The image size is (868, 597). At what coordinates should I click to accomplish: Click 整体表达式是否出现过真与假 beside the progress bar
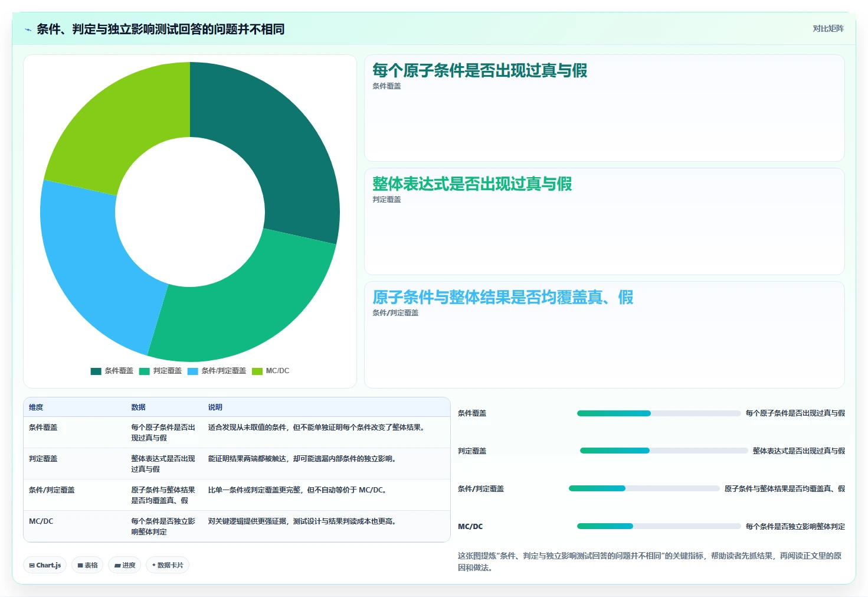(799, 451)
